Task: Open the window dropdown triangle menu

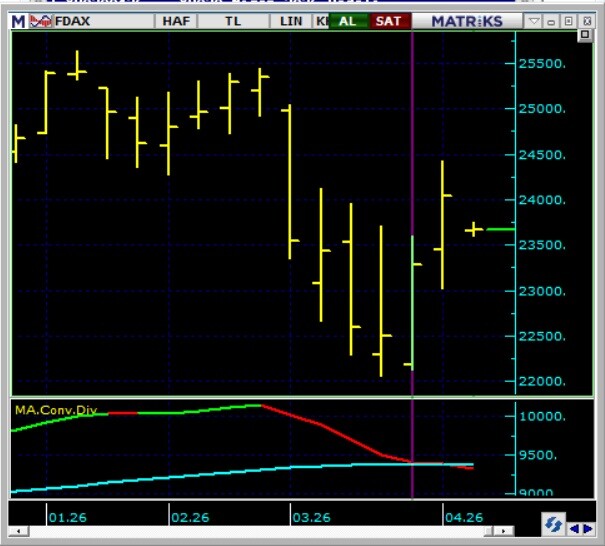Action: click(x=535, y=20)
